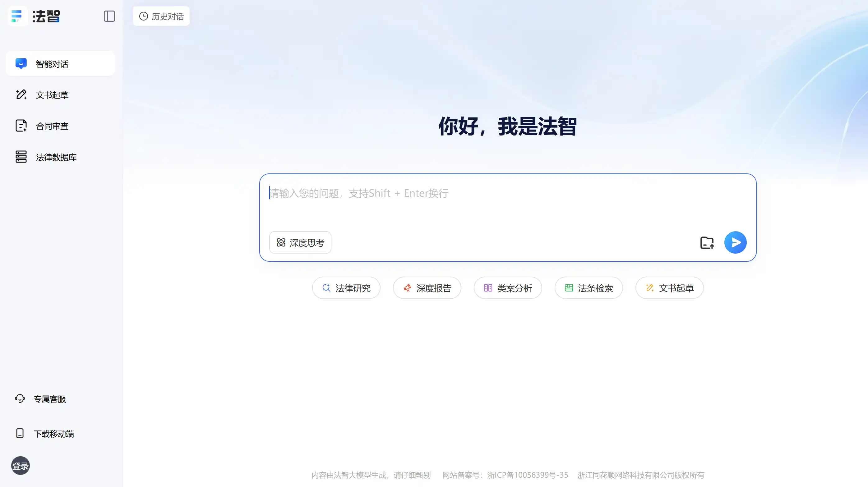This screenshot has width=868, height=487.
Task: Open 法律数据库 in the sidebar
Action: click(60, 157)
